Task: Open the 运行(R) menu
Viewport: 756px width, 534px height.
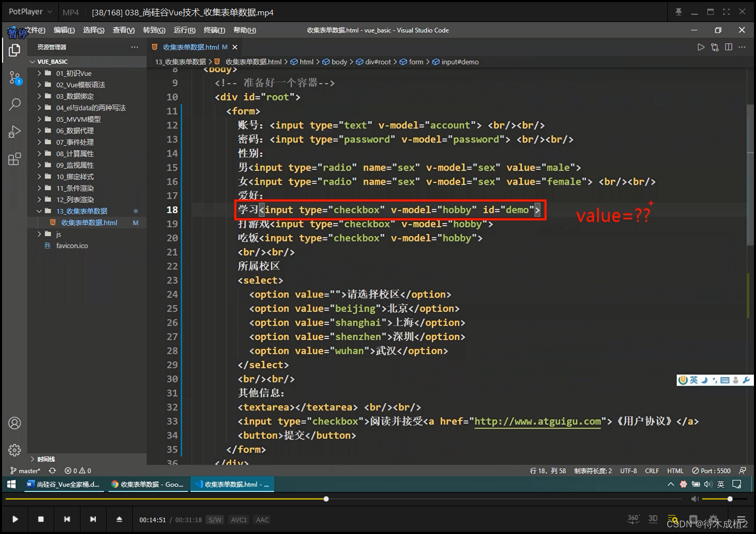Action: pos(185,30)
